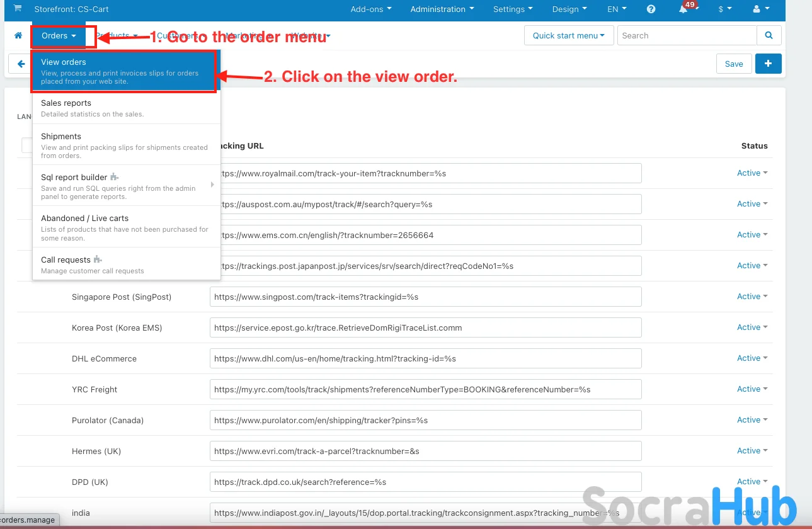Expand the Sql report builder submenu arrow
This screenshot has height=529, width=812.
[x=212, y=185]
